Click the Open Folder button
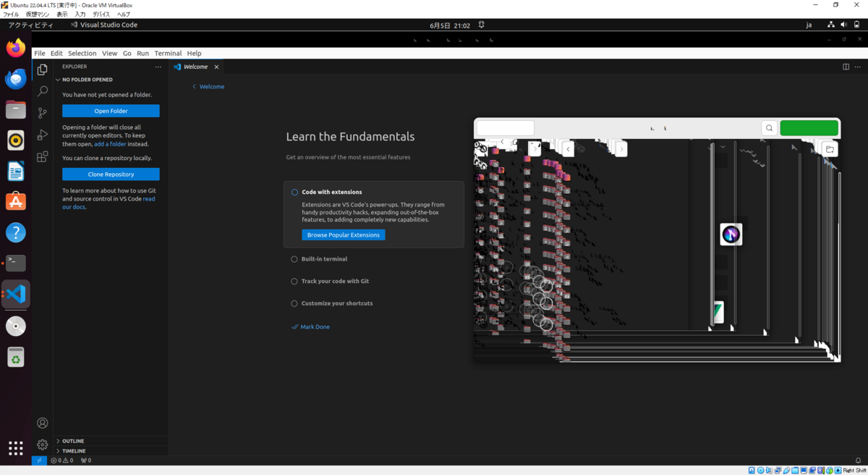The width and height of the screenshot is (868, 475). point(110,110)
